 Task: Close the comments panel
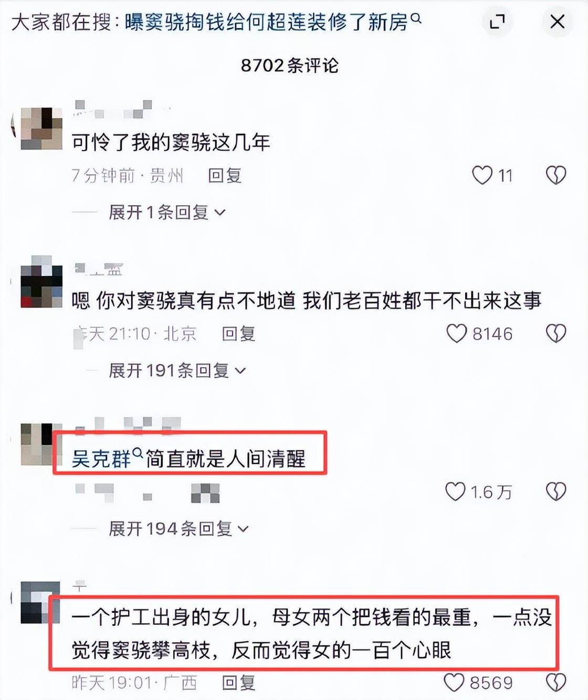(x=557, y=22)
